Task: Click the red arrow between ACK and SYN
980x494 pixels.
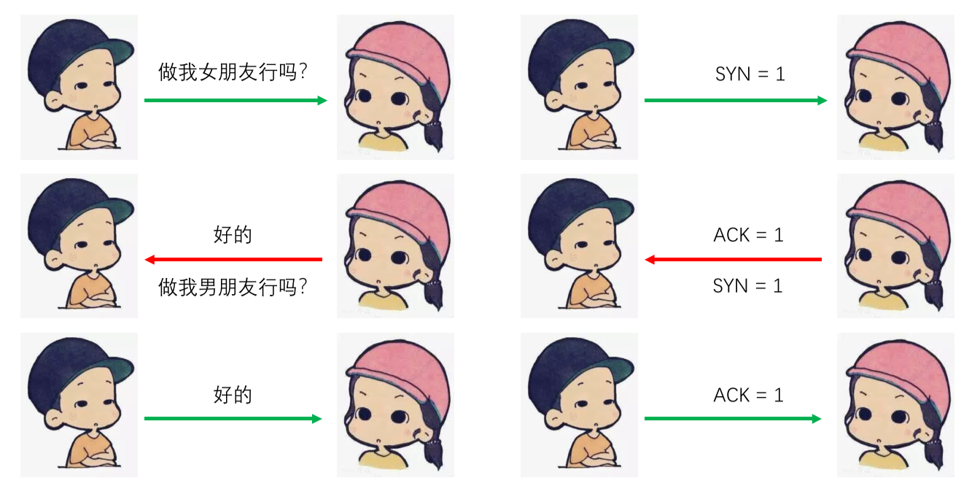Action: tap(734, 259)
